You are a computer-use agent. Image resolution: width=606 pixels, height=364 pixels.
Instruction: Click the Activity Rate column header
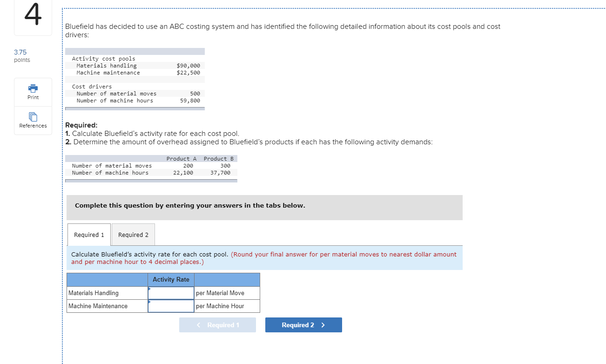[171, 279]
